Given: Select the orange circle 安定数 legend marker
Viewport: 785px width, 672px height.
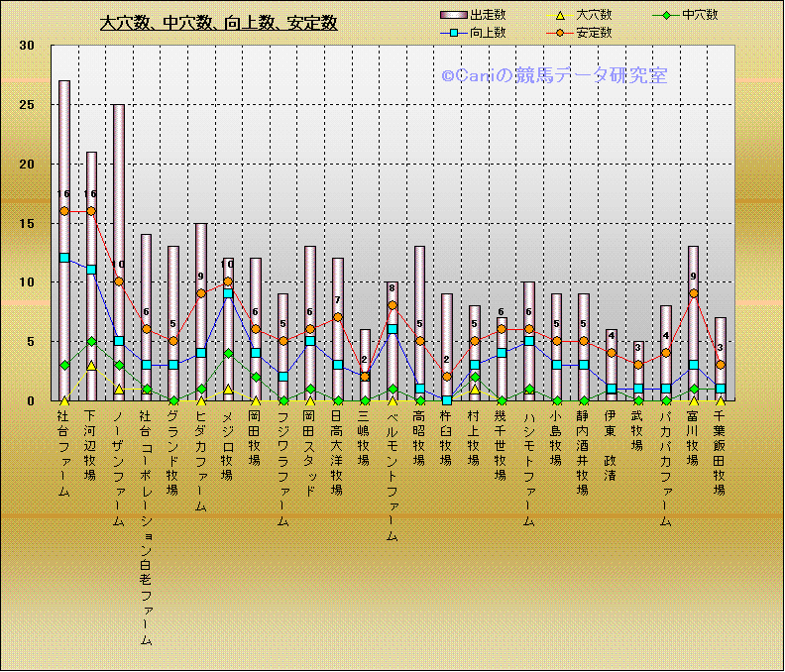Looking at the screenshot, I should pyautogui.click(x=560, y=33).
